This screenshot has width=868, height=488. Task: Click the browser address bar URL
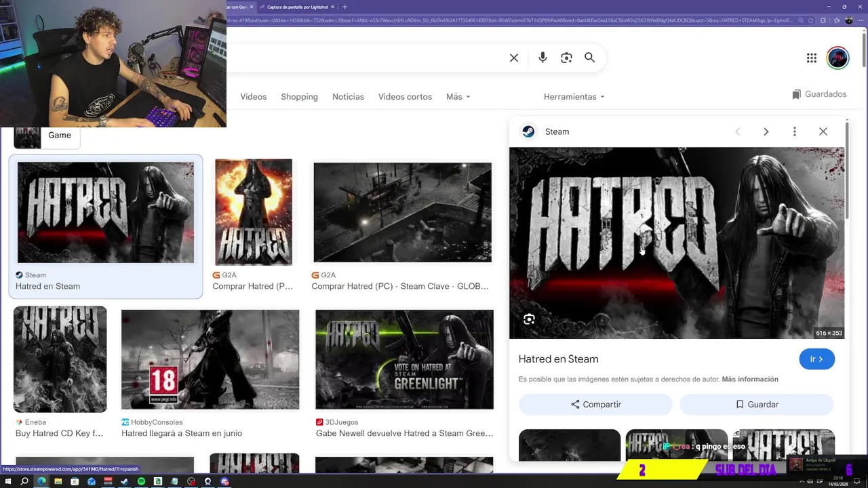(509, 20)
